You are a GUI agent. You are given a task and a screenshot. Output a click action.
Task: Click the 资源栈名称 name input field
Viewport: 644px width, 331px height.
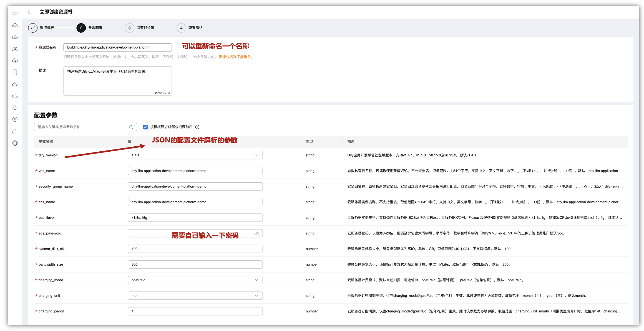[117, 47]
